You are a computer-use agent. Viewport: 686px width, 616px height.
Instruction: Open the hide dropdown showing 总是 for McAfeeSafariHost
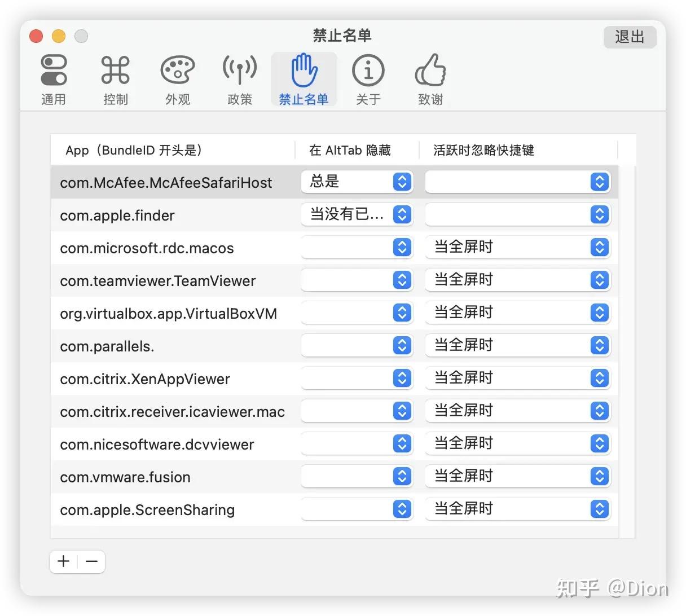point(357,182)
